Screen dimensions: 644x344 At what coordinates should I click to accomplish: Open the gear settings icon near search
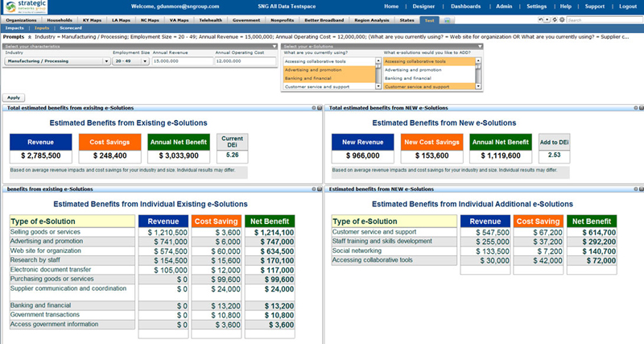[561, 19]
